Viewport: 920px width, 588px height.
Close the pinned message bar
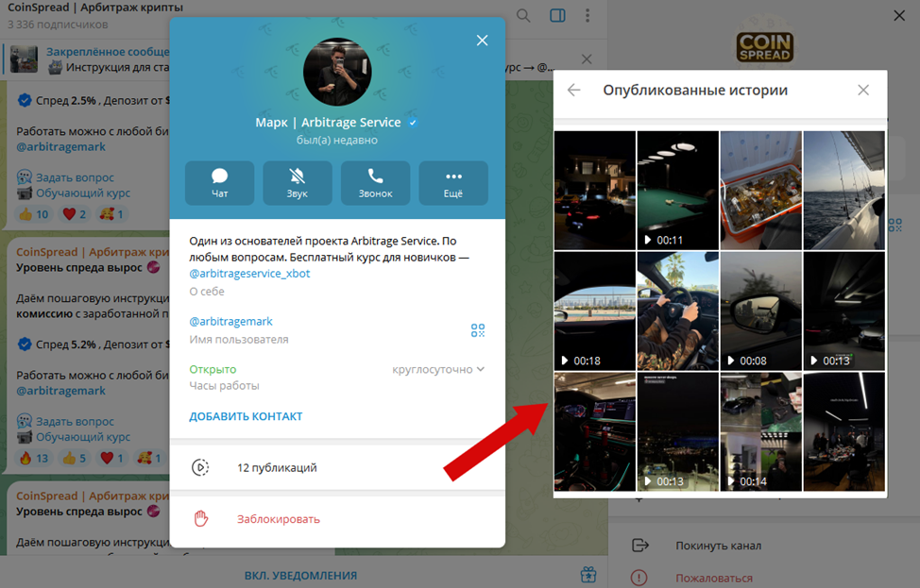tap(587, 59)
